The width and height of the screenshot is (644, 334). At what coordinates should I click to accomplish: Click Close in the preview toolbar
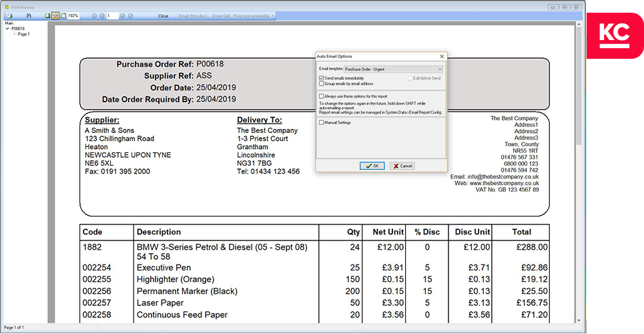(x=163, y=16)
